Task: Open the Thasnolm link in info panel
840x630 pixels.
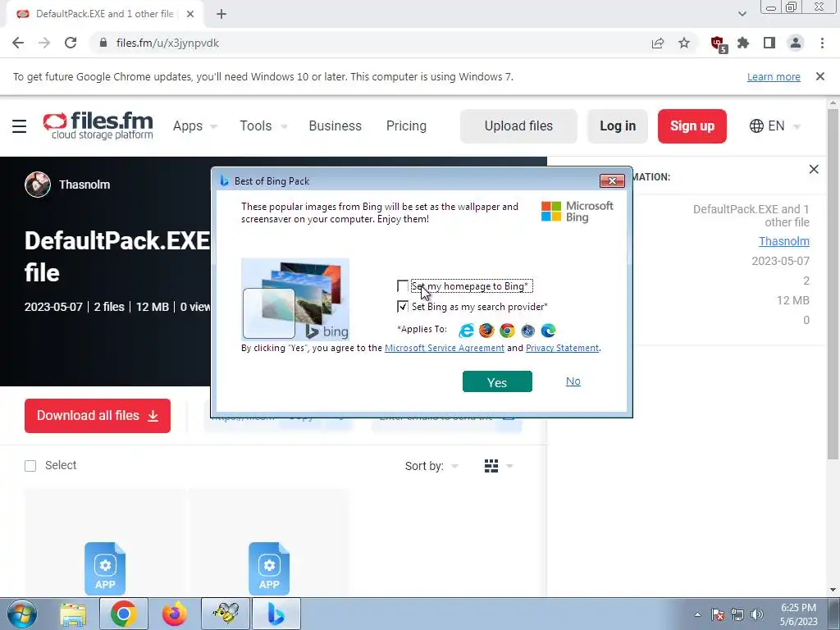Action: 783,241
